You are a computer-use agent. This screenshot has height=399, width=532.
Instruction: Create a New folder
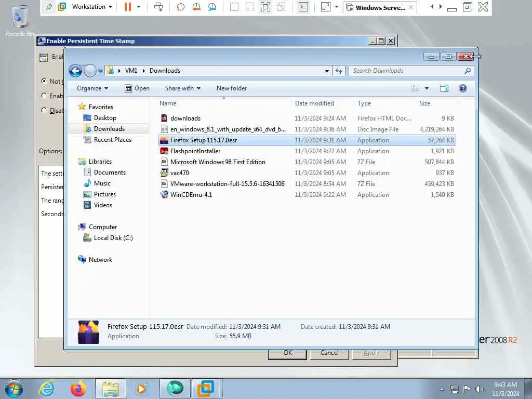click(232, 88)
